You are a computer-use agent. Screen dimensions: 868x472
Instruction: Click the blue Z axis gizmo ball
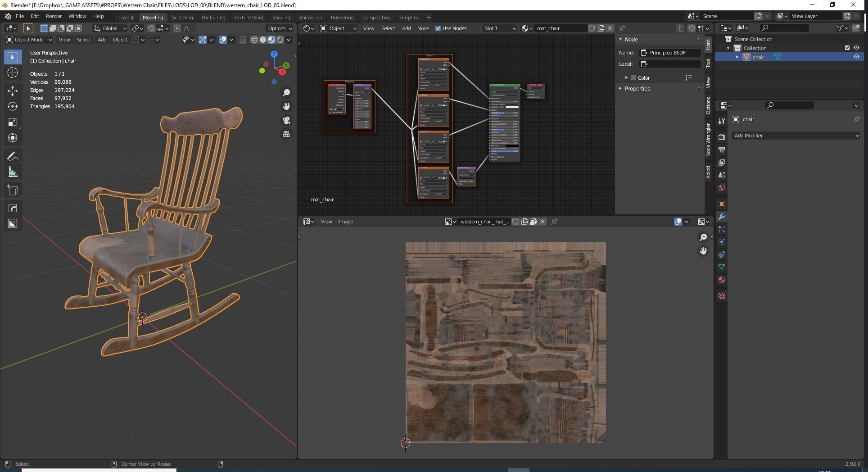coord(274,54)
